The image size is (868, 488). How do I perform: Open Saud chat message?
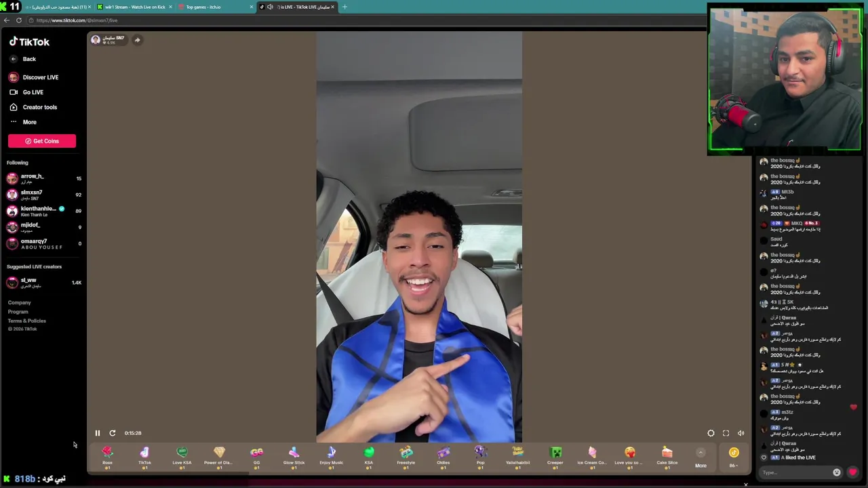[x=778, y=242]
